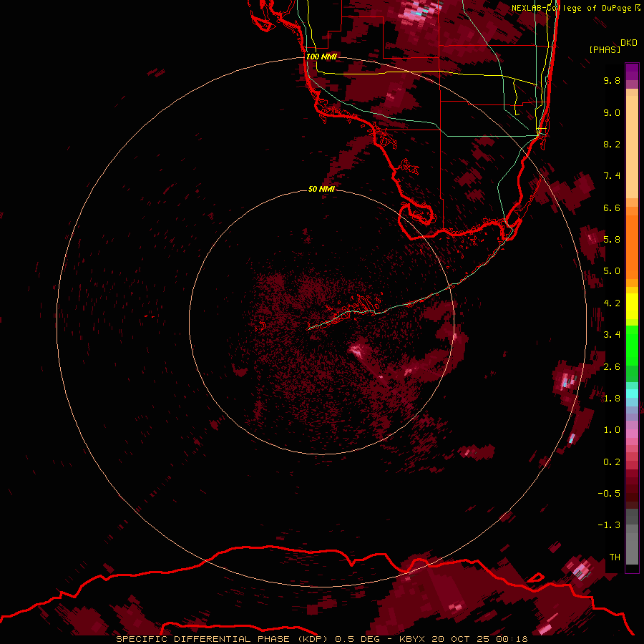The image size is (644, 644).
Task: Click the purple top segment of color bar
Action: coord(632,72)
